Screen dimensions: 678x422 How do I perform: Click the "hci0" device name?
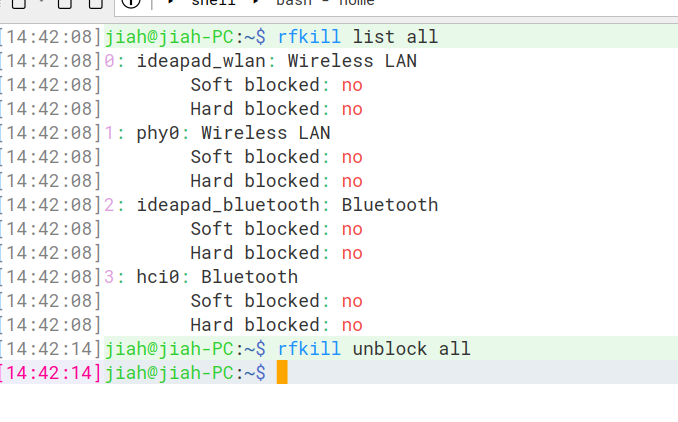point(160,277)
